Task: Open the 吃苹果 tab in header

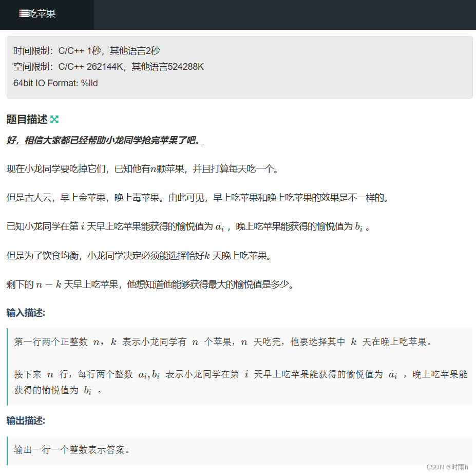Action: 47,14
